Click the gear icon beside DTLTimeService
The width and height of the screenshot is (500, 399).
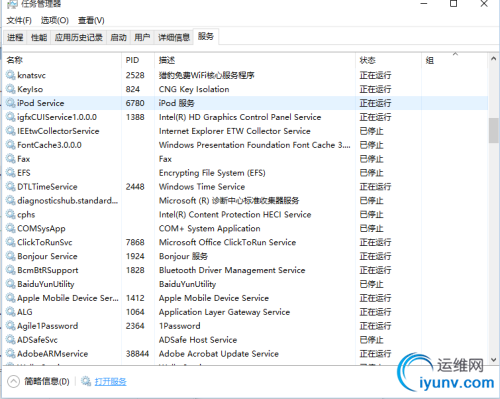pyautogui.click(x=11, y=186)
